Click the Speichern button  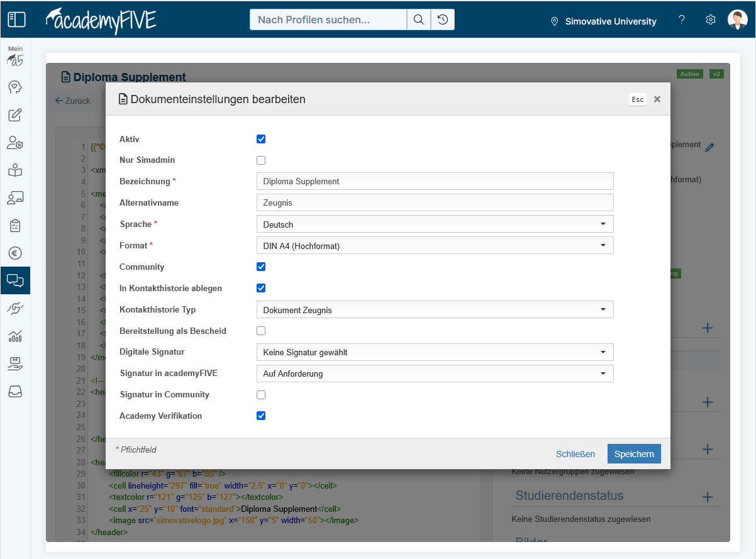633,454
